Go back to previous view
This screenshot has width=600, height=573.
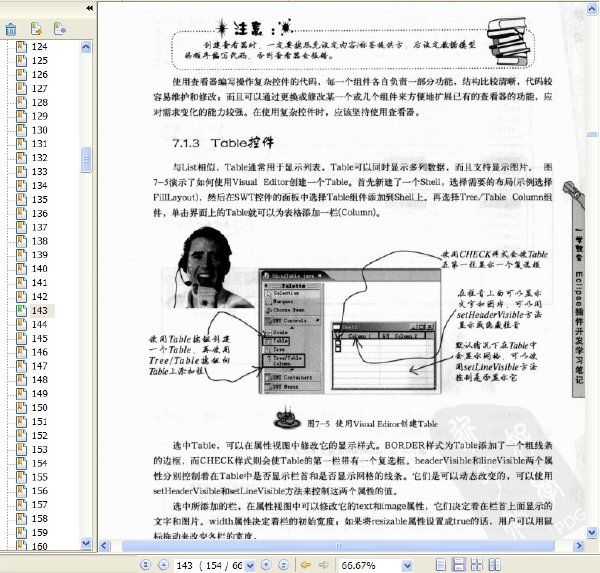point(306,565)
